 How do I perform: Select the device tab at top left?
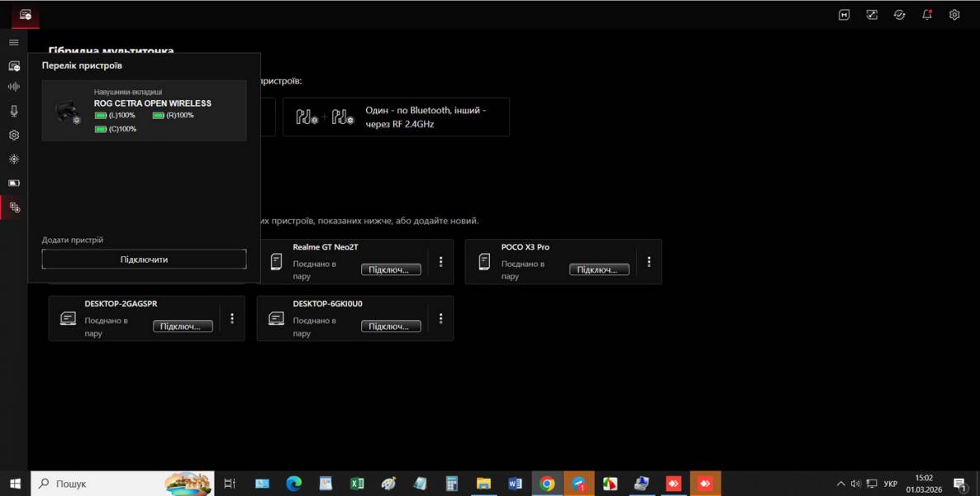click(x=25, y=15)
